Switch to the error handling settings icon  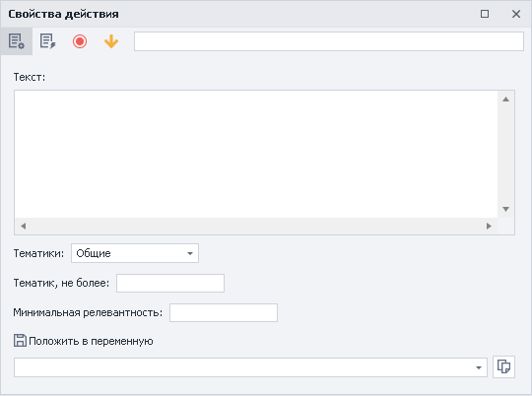(x=48, y=41)
